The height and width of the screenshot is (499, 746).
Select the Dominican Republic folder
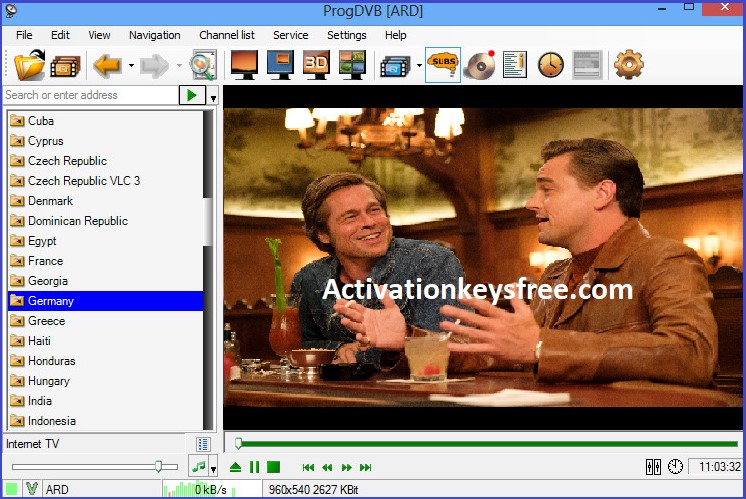(105, 221)
